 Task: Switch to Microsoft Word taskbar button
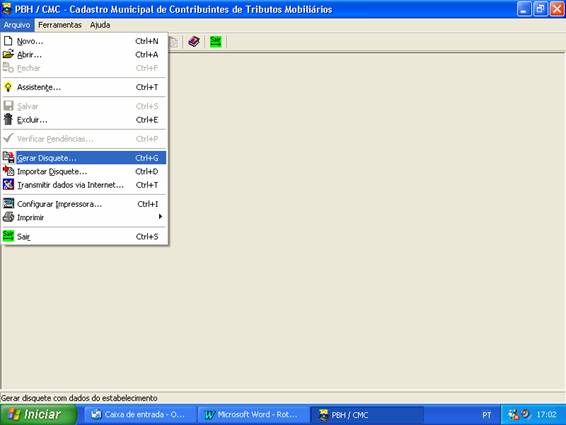tap(253, 415)
